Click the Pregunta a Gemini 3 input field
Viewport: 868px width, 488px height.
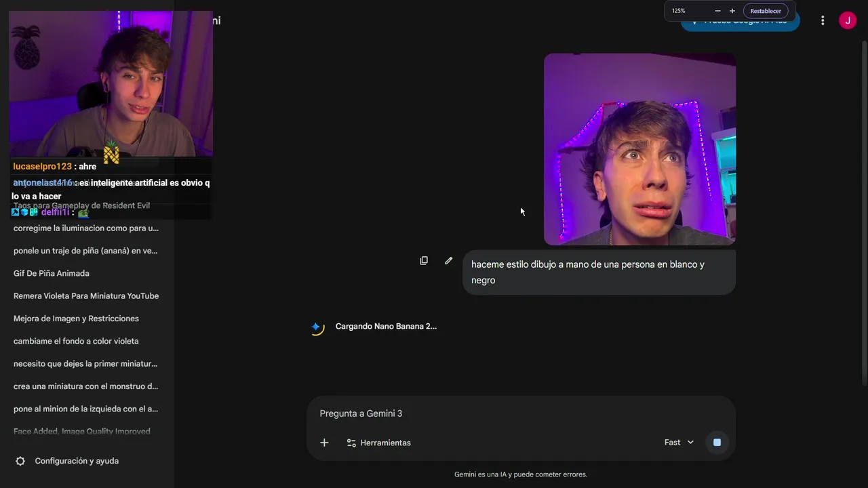point(521,413)
